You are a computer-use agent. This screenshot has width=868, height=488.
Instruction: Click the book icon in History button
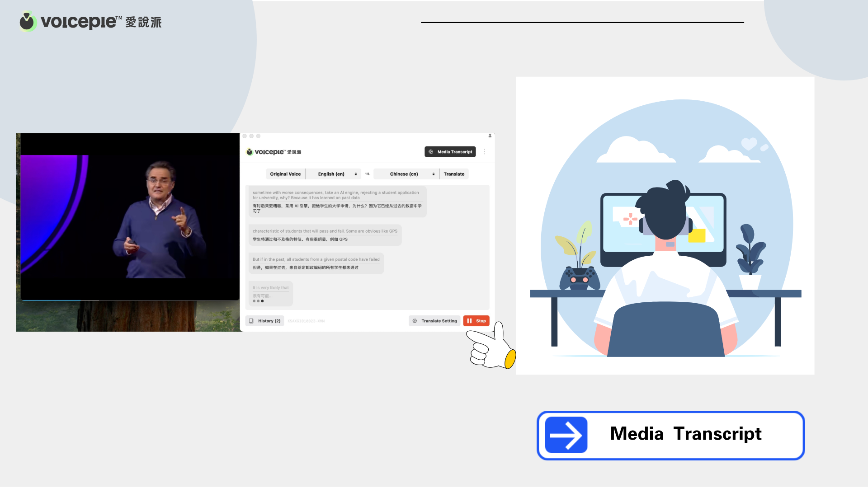(x=251, y=321)
